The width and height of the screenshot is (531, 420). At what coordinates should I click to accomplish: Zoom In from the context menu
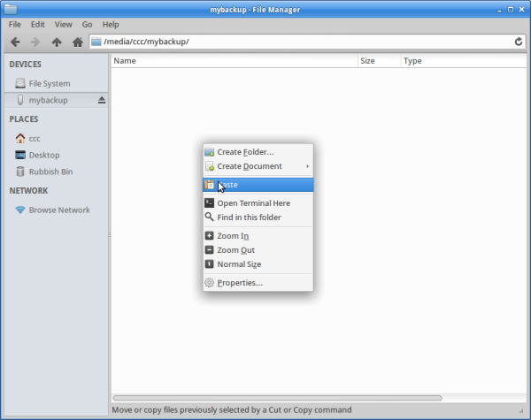[x=233, y=236]
